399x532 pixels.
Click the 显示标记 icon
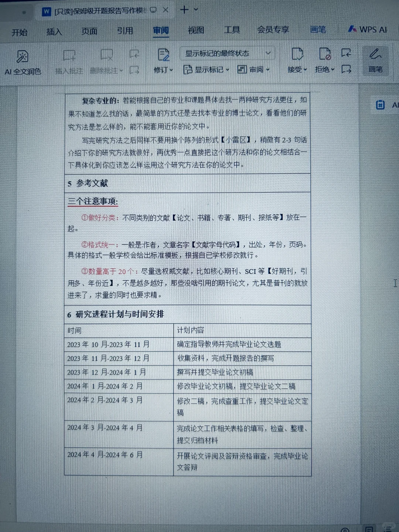click(x=188, y=69)
